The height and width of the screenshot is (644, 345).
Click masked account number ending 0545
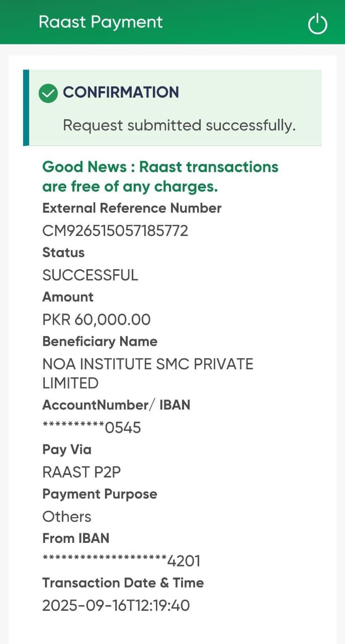point(92,428)
